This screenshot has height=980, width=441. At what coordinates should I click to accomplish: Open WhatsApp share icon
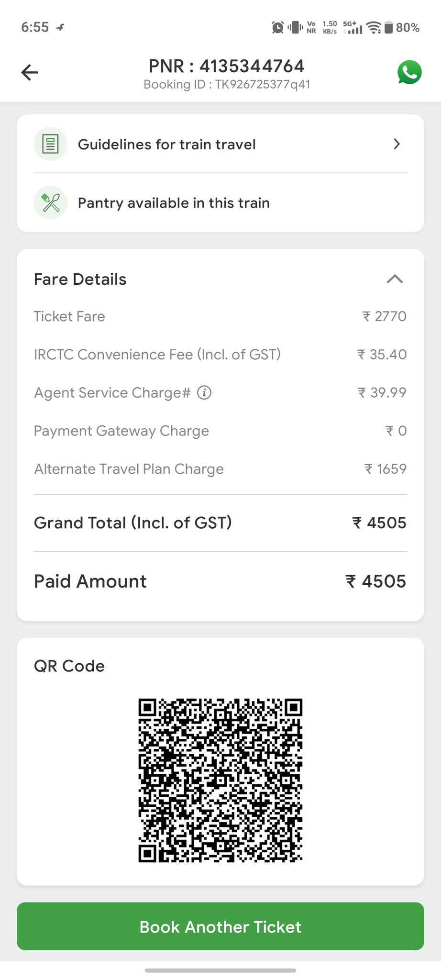409,73
